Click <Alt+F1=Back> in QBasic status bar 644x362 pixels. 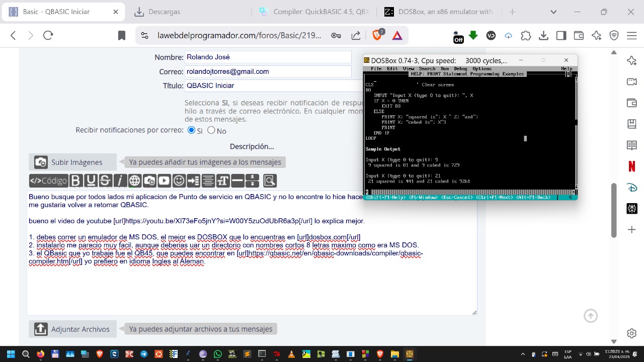[x=533, y=197]
